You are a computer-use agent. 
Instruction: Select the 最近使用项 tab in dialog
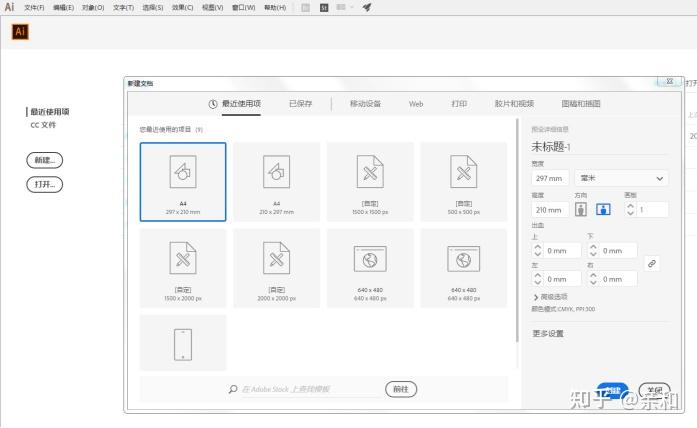(241, 104)
